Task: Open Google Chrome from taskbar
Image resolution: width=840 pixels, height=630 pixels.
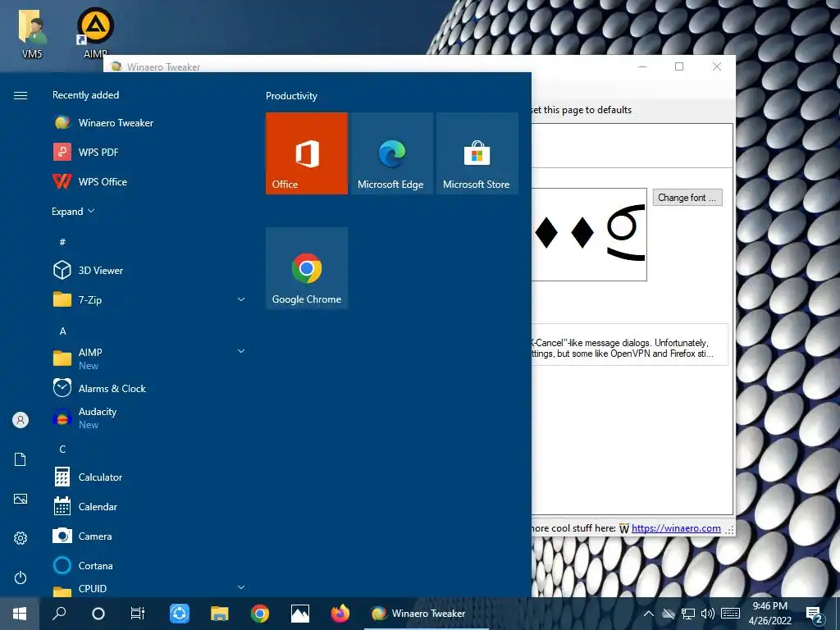Action: (x=260, y=614)
